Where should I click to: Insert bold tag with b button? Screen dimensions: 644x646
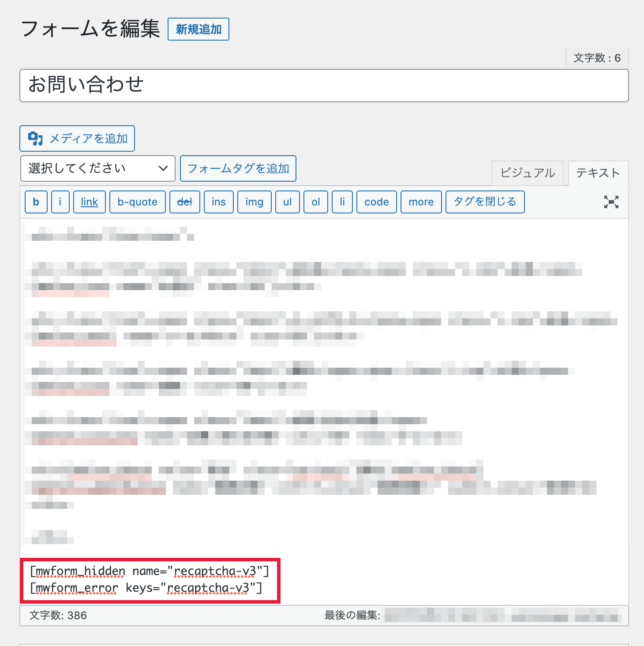click(36, 202)
